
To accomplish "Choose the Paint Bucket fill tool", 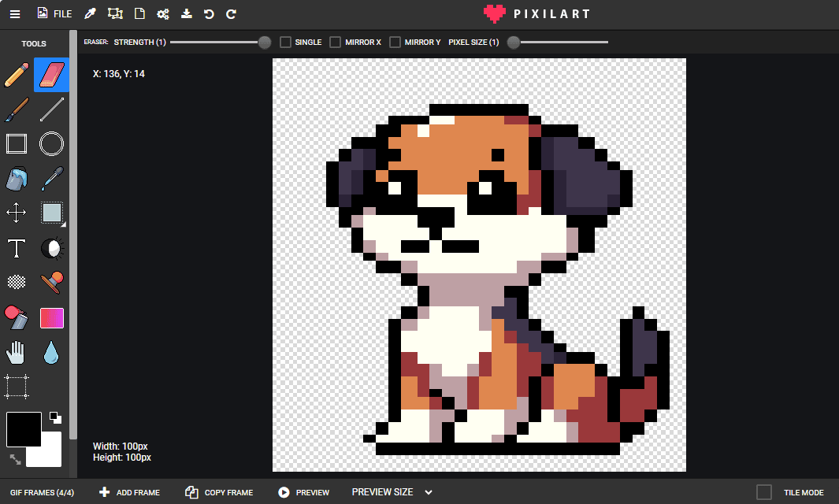I will point(17,179).
